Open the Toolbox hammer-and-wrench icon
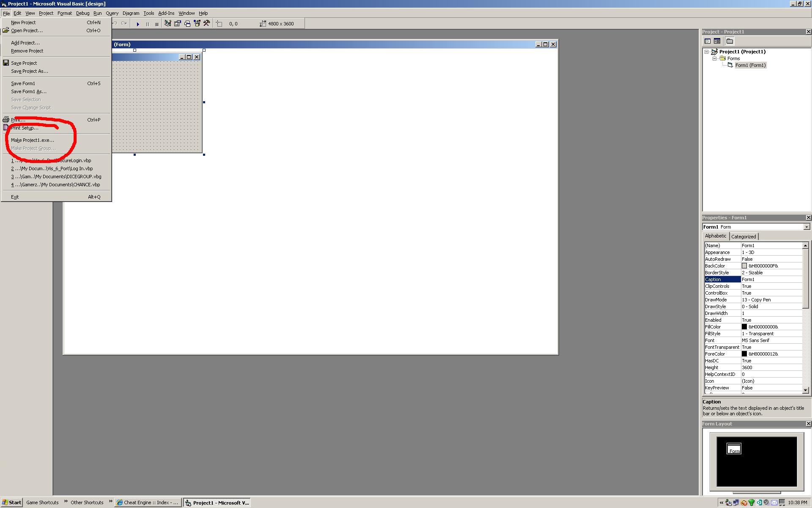812x508 pixels. tap(206, 24)
